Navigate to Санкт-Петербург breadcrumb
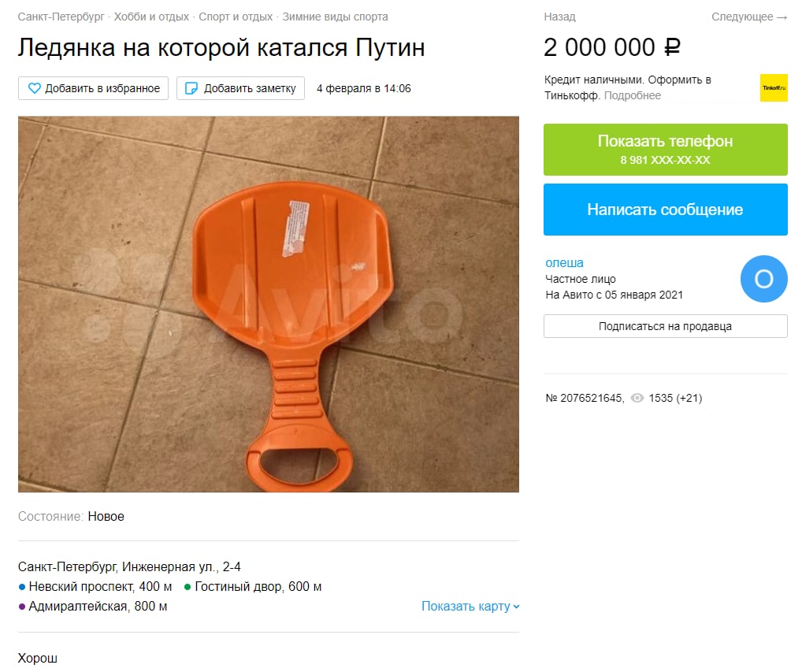 point(61,17)
